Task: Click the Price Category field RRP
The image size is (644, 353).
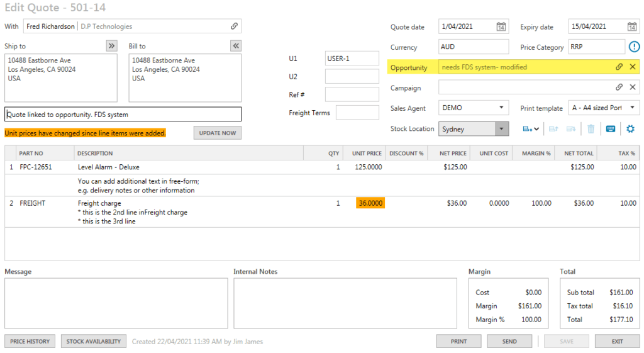Action: (x=597, y=47)
